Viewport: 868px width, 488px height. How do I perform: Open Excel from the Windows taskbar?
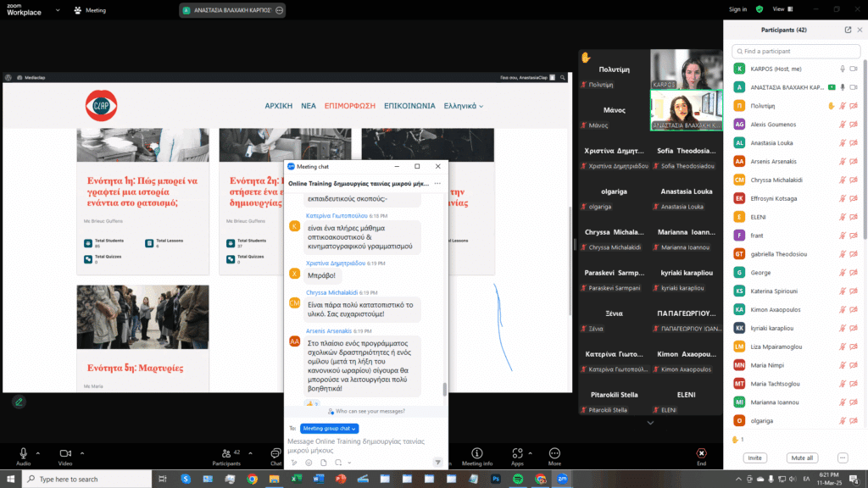click(x=296, y=480)
